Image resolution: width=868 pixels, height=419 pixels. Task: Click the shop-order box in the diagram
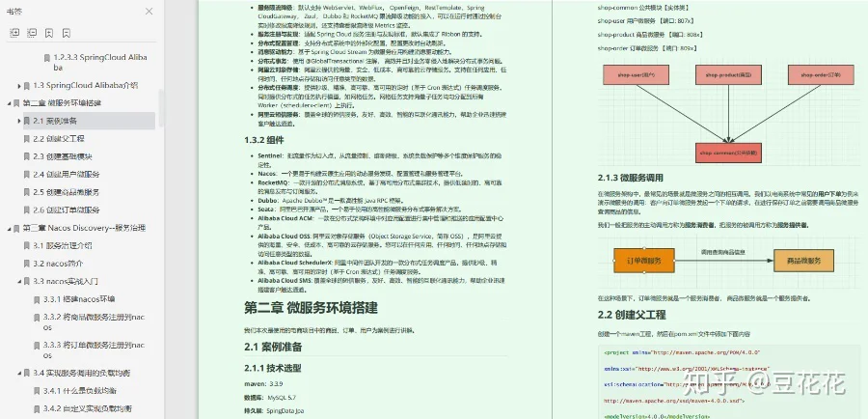(x=821, y=75)
